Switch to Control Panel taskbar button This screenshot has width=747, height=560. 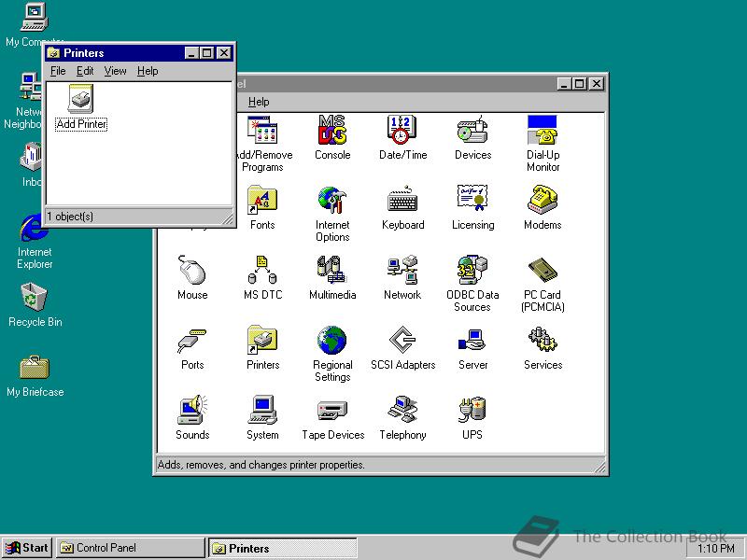click(x=131, y=548)
